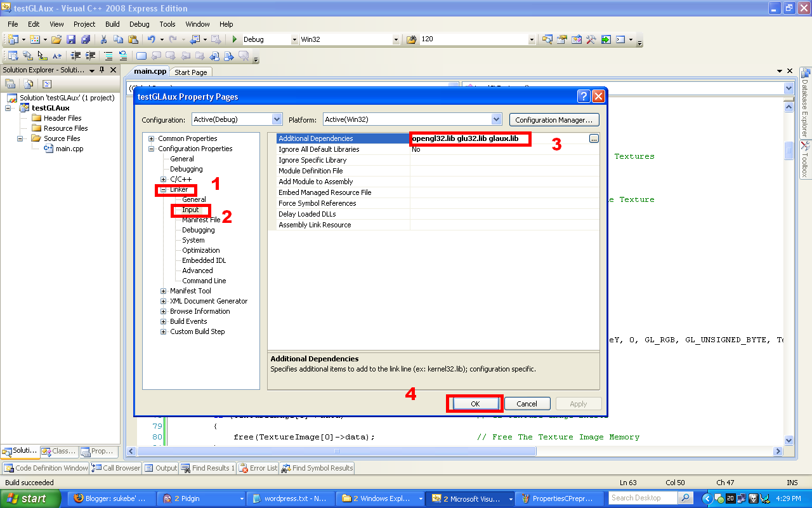Expand the Manifest Tool tree node
812x508 pixels.
pyautogui.click(x=163, y=291)
